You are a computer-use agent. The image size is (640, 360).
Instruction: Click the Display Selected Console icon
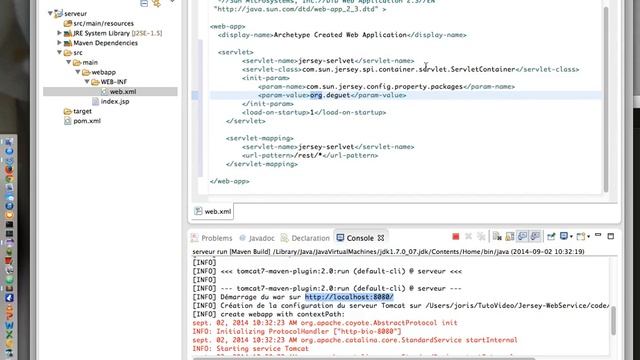tap(564, 236)
